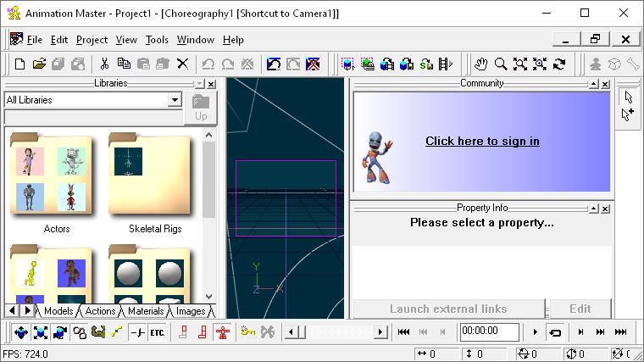Click the filmstrip with arrow icon
The height and width of the screenshot is (362, 644).
pos(446,64)
